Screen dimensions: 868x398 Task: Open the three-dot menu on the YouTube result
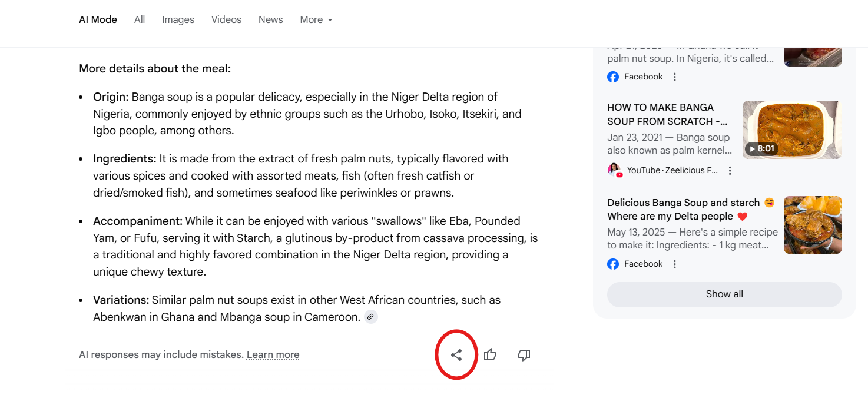[x=730, y=170]
